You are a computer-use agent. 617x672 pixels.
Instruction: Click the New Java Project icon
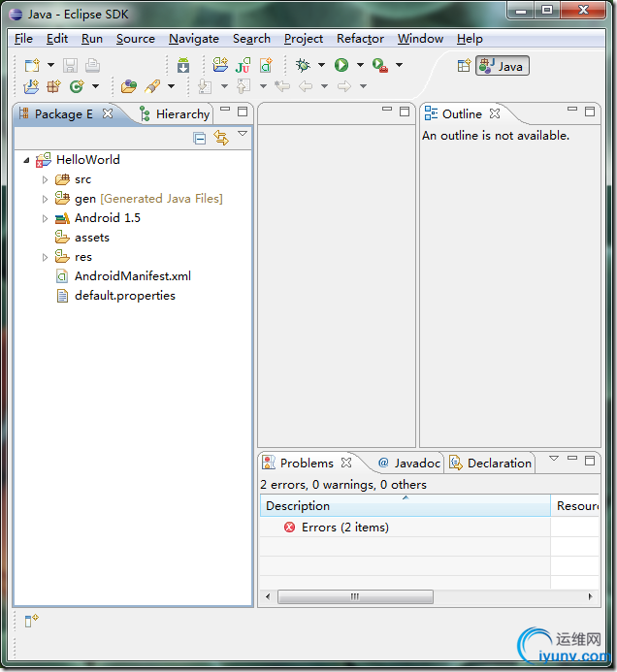click(31, 86)
